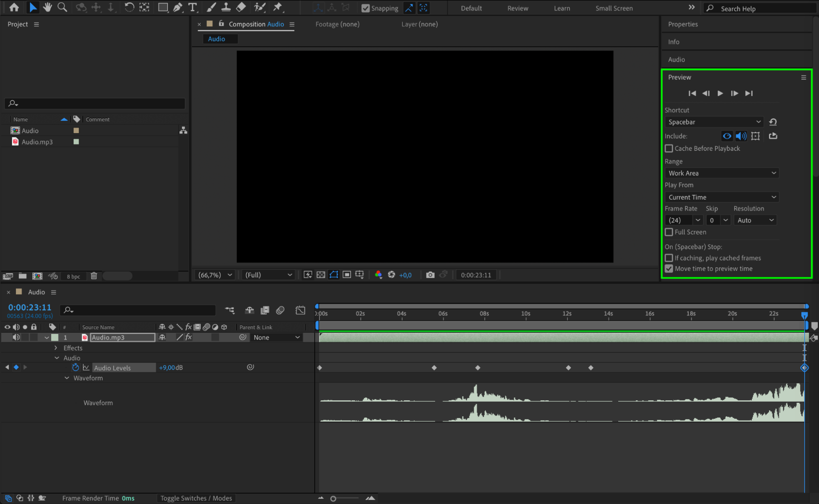Open the Graph Editor in timeline
The width and height of the screenshot is (819, 504).
pyautogui.click(x=300, y=310)
